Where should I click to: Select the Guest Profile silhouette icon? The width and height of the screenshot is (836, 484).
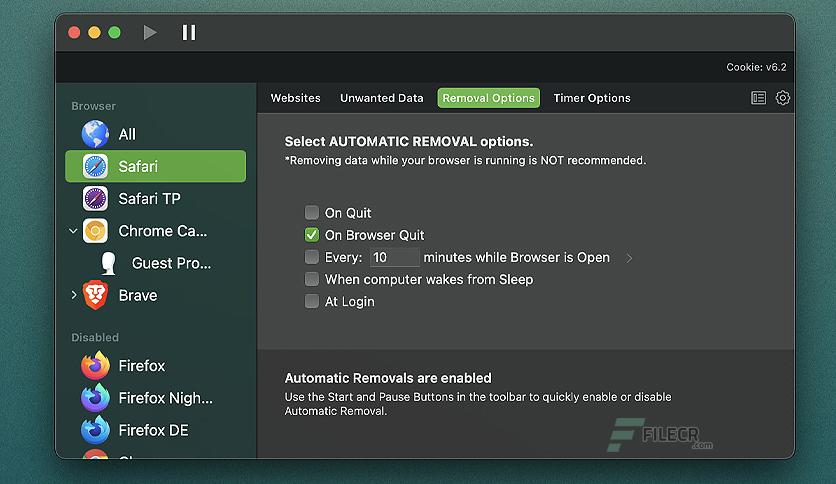pyautogui.click(x=109, y=263)
